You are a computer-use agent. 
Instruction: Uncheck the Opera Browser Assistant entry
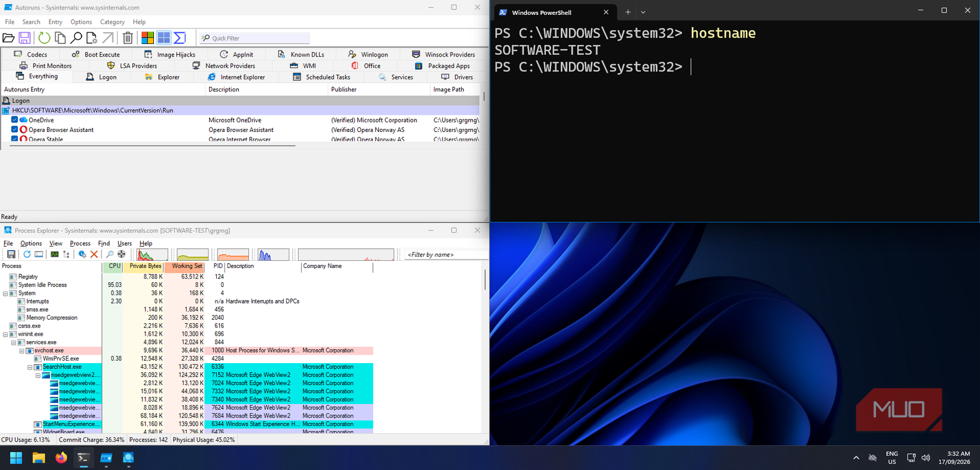(15, 130)
